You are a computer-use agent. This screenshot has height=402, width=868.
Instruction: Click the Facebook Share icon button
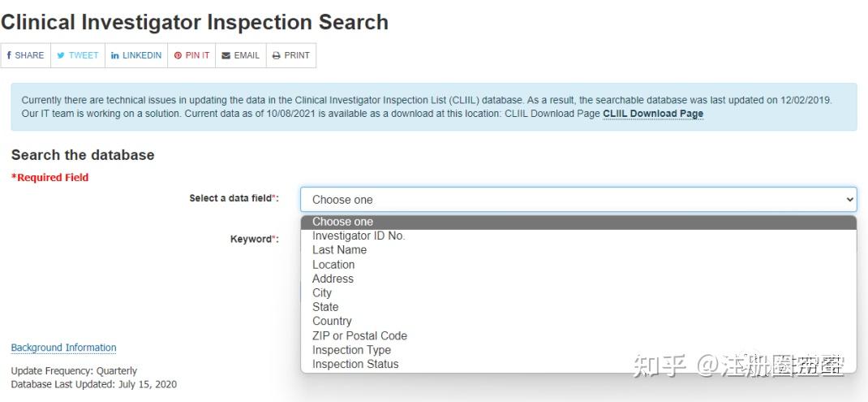click(9, 55)
